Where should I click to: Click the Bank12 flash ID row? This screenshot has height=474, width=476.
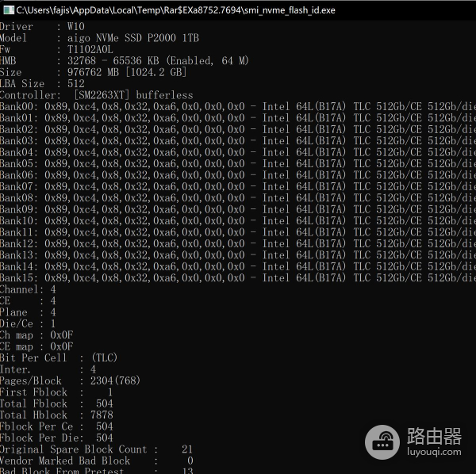[238, 244]
